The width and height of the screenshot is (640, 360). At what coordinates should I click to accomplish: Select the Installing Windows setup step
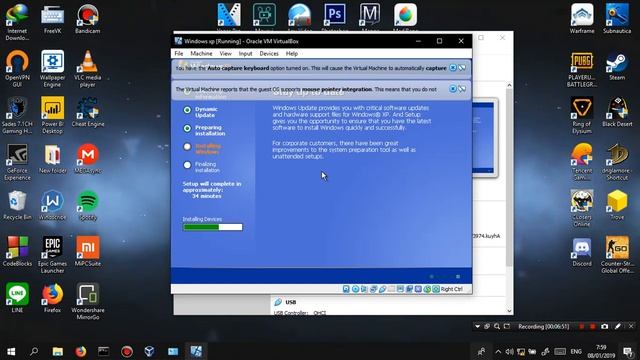tap(203, 149)
